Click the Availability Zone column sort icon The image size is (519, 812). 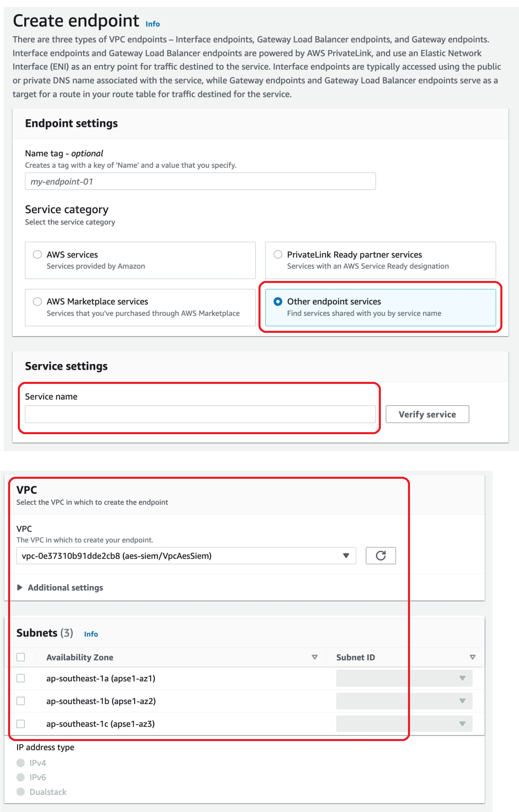coord(314,657)
